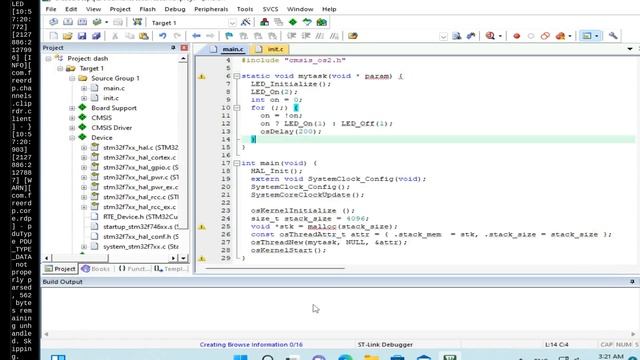640x360 pixels.
Task: Click the Kill all breakpoints icon
Action: (x=560, y=36)
